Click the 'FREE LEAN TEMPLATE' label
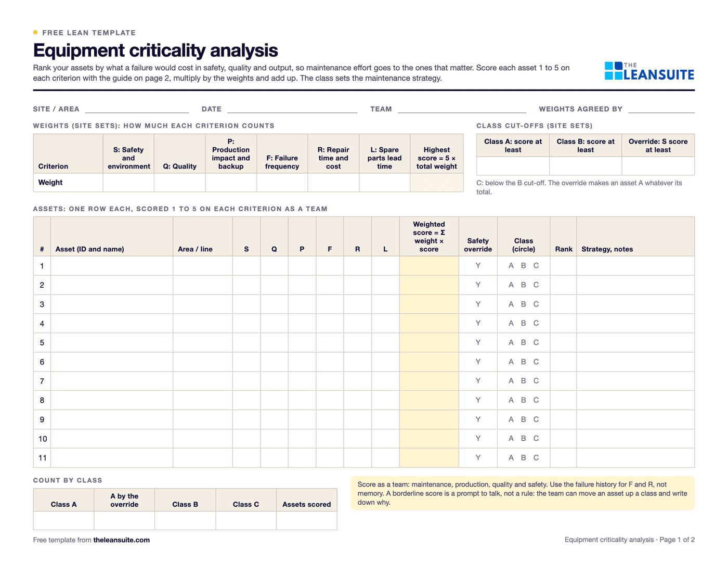 pos(89,33)
